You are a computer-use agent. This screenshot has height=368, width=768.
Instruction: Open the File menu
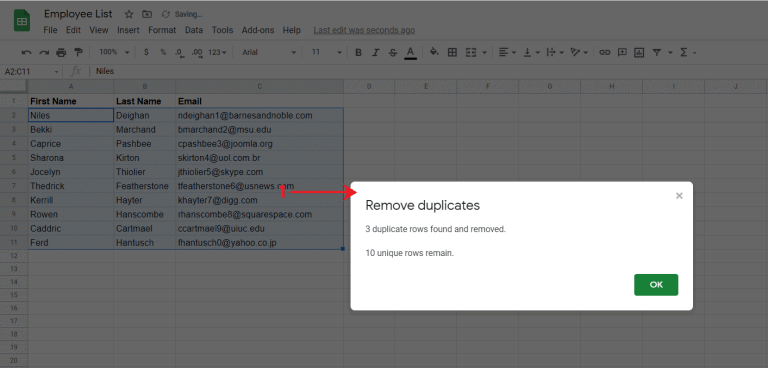[x=50, y=30]
